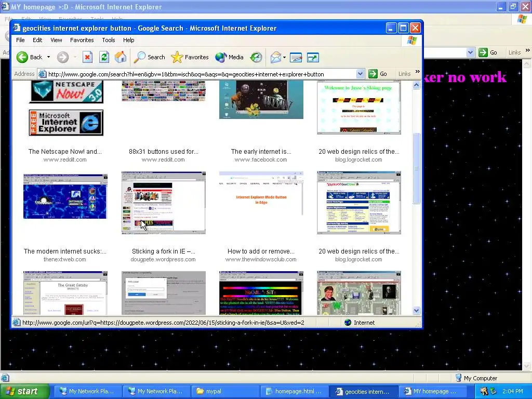Switch to MY homepage taskbar button
The image size is (532, 399).
click(x=432, y=392)
